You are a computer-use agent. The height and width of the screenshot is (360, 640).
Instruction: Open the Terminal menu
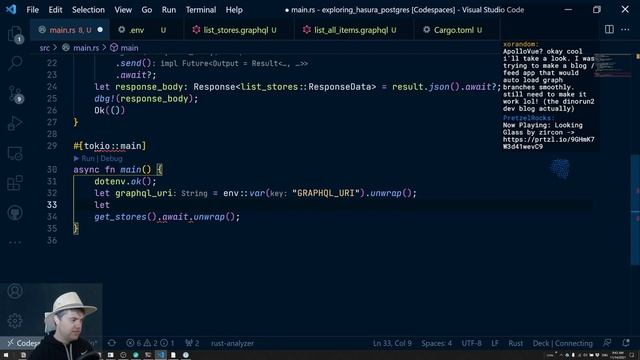(x=201, y=9)
